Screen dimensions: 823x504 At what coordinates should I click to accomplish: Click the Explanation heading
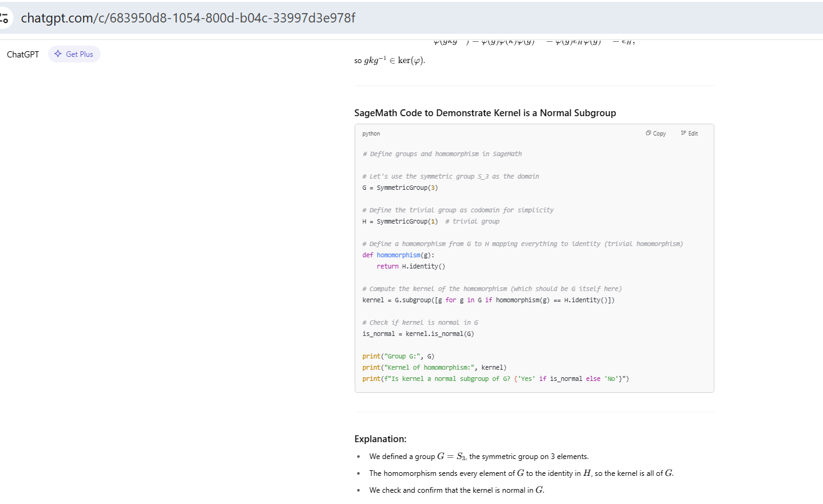pyautogui.click(x=380, y=439)
